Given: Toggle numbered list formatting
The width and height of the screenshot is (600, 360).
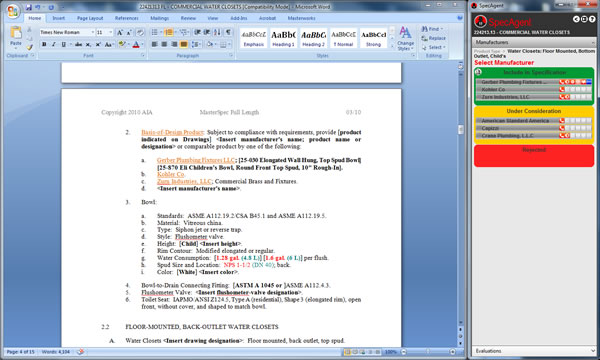Looking at the screenshot, I should (169, 32).
